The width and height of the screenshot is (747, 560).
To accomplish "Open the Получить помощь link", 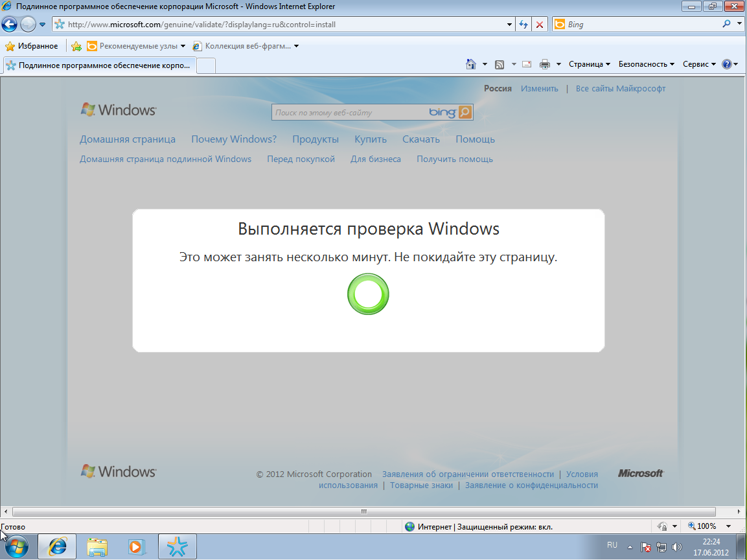I will [x=455, y=159].
